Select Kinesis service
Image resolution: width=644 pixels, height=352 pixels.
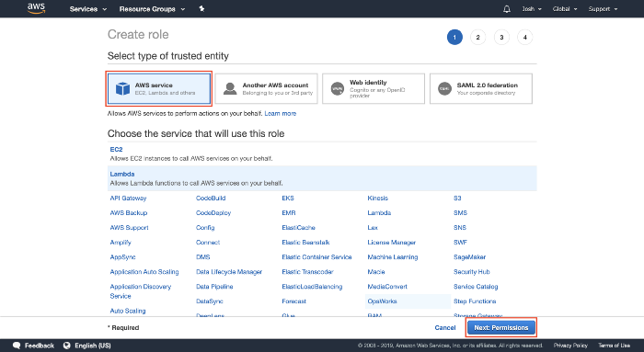tap(378, 199)
